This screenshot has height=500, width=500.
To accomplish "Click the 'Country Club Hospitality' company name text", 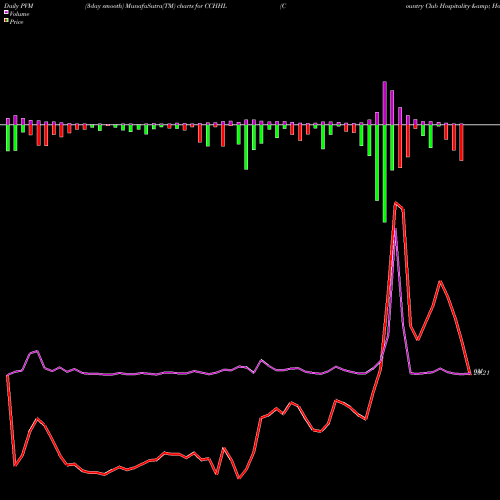I will tap(437, 6).
